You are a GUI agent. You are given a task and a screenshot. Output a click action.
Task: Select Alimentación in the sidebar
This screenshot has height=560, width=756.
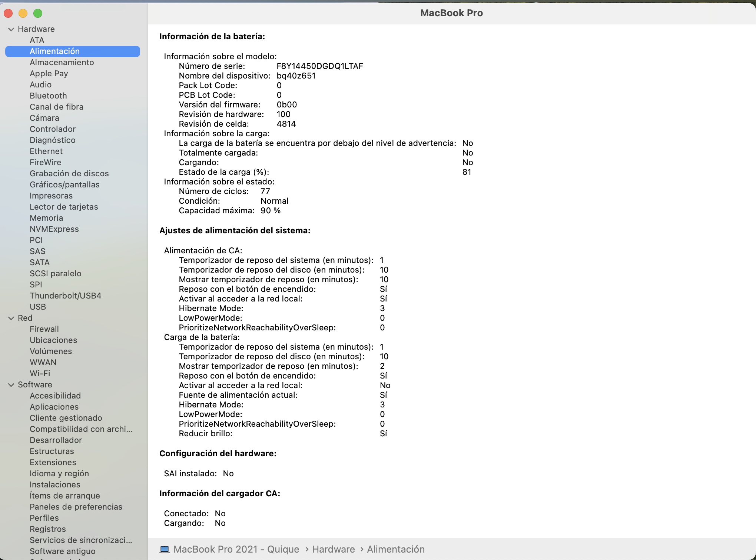[73, 51]
